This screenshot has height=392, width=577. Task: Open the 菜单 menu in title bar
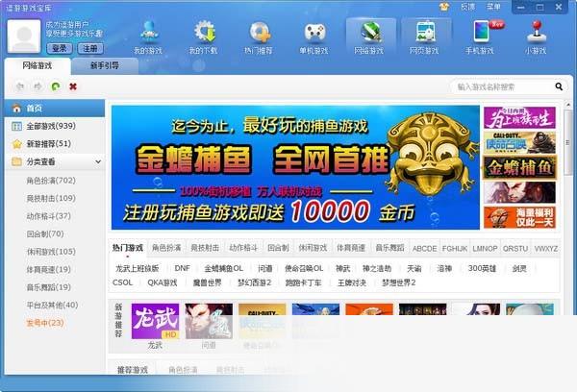tap(493, 7)
